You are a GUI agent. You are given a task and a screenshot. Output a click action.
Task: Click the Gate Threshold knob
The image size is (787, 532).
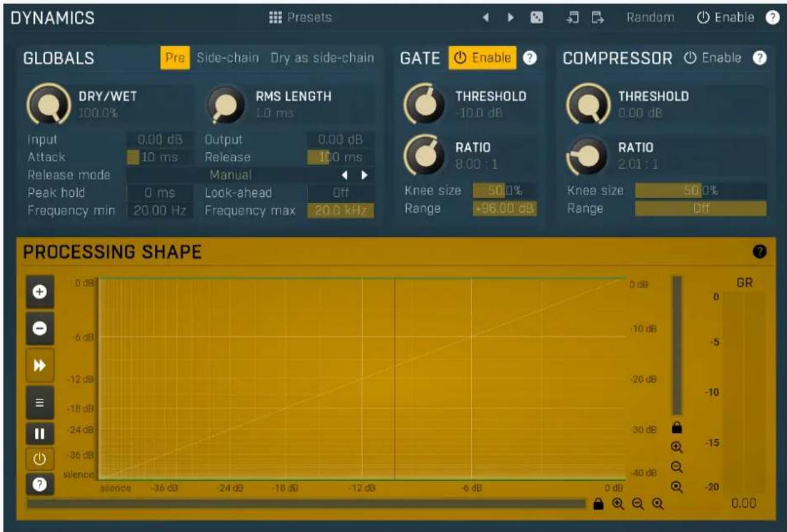[x=424, y=104]
